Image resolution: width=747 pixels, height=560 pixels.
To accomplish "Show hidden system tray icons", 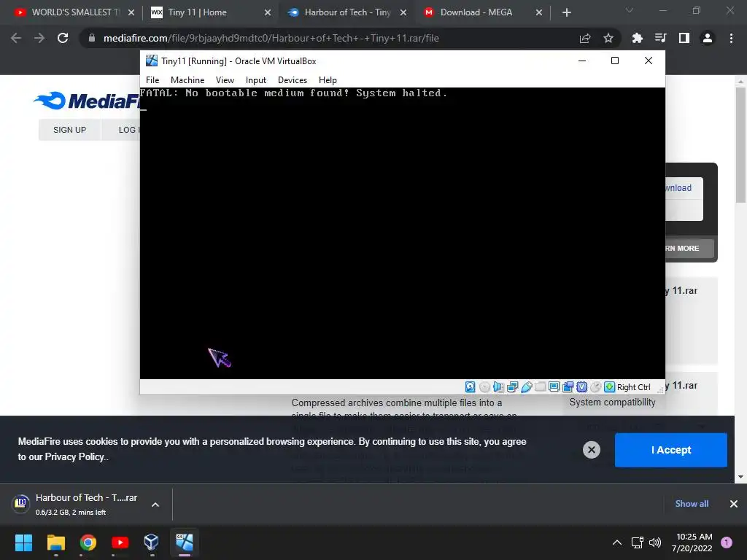I will [617, 542].
